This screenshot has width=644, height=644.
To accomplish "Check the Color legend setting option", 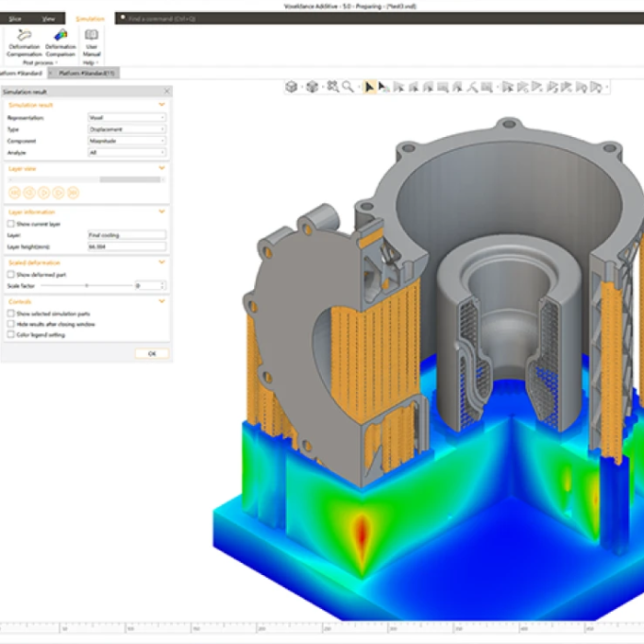I will click(x=10, y=335).
